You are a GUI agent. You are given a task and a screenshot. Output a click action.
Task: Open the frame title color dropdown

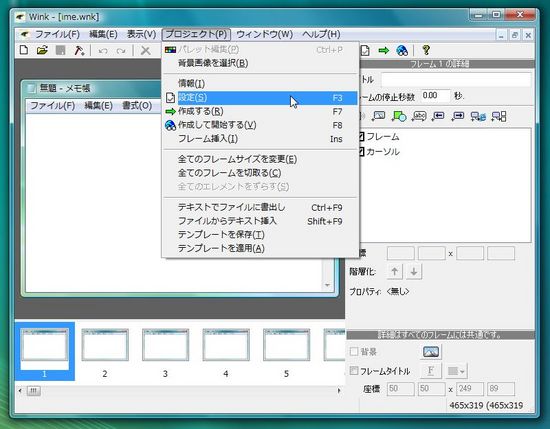tap(456, 371)
